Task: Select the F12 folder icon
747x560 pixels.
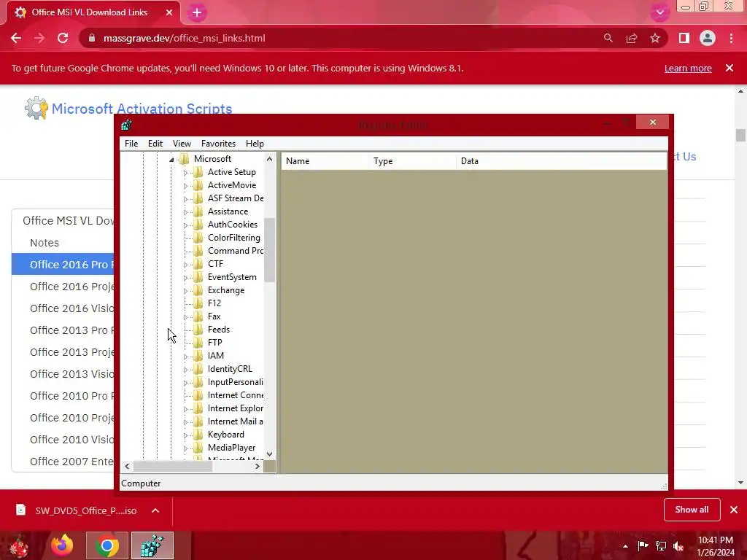Action: [198, 303]
